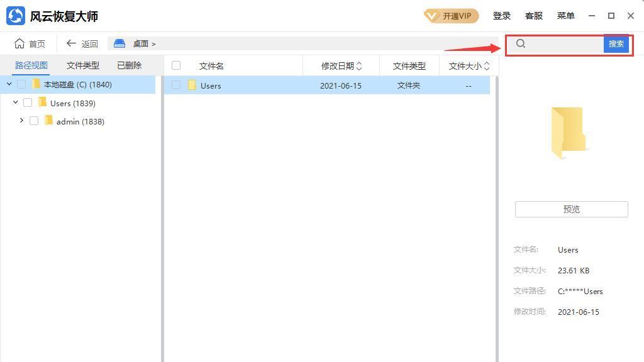Minimize the window
644x362 pixels.
pos(591,16)
